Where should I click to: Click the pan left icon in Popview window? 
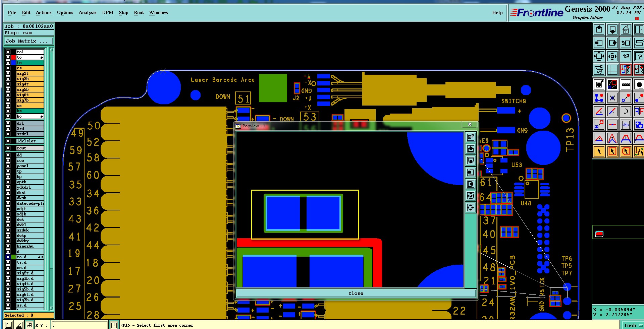471,172
